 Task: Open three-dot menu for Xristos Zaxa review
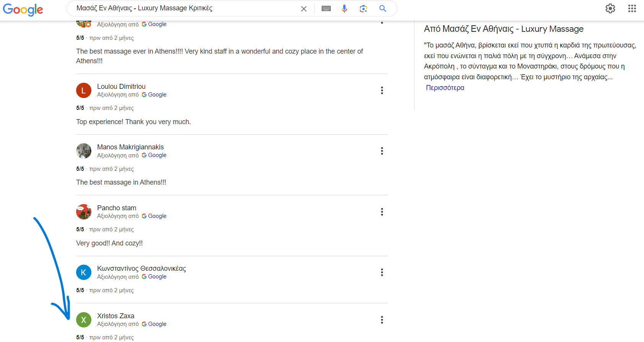pyautogui.click(x=382, y=320)
